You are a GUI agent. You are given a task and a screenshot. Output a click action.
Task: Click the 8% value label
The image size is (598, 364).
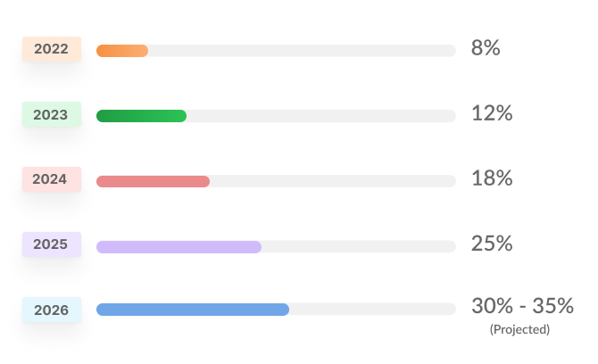pos(486,48)
